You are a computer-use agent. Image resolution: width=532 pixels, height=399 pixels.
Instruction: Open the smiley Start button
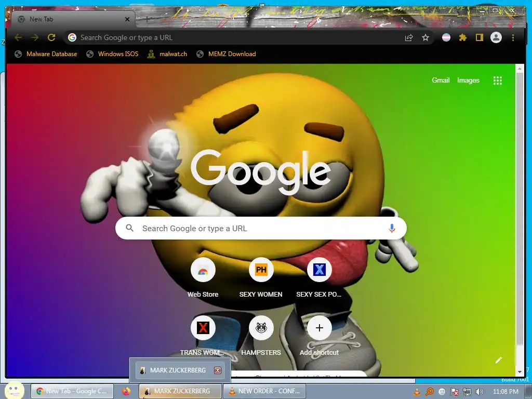coord(14,391)
